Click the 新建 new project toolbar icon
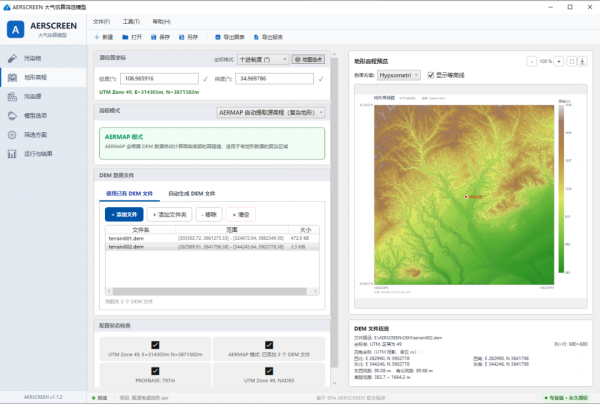The image size is (600, 404). (x=97, y=37)
